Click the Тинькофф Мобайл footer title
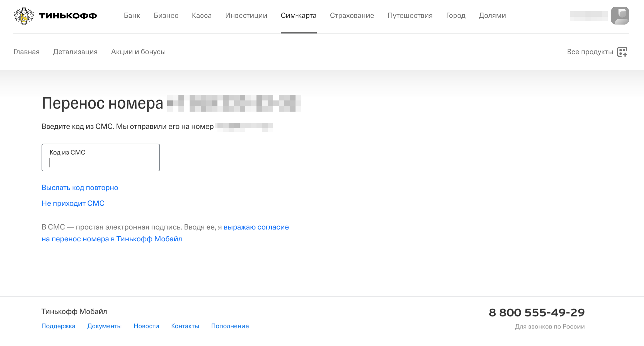The image size is (644, 346). (x=74, y=311)
